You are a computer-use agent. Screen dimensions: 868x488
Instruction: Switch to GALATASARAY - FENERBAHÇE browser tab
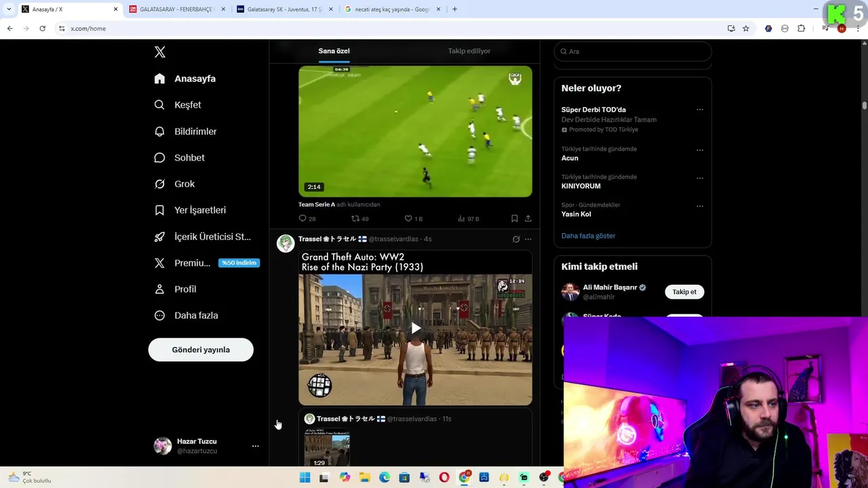(176, 9)
